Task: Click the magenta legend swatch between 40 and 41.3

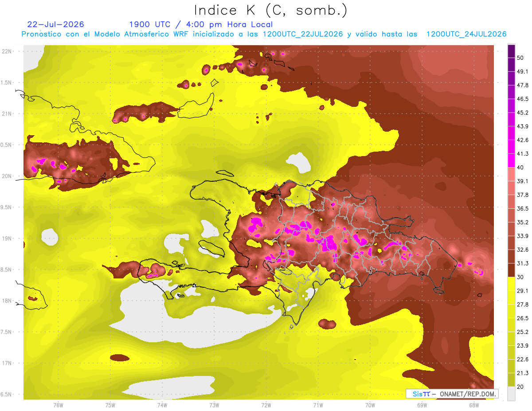Action: (x=511, y=160)
